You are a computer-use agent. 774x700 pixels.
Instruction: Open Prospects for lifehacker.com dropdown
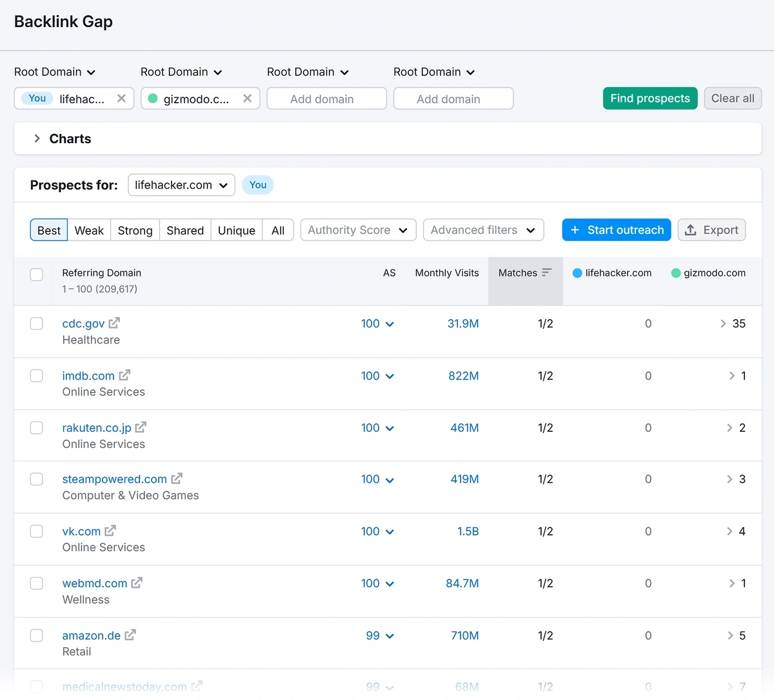coord(181,185)
